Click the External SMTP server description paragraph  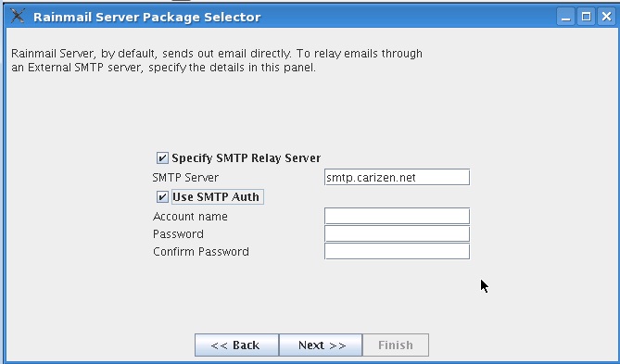pyautogui.click(x=217, y=60)
